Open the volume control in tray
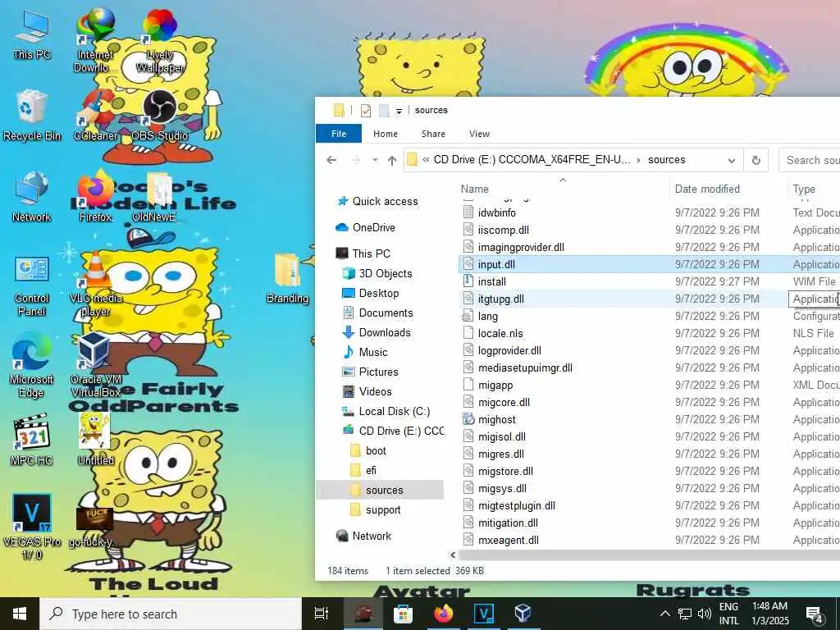The width and height of the screenshot is (840, 630). pyautogui.click(x=705, y=614)
